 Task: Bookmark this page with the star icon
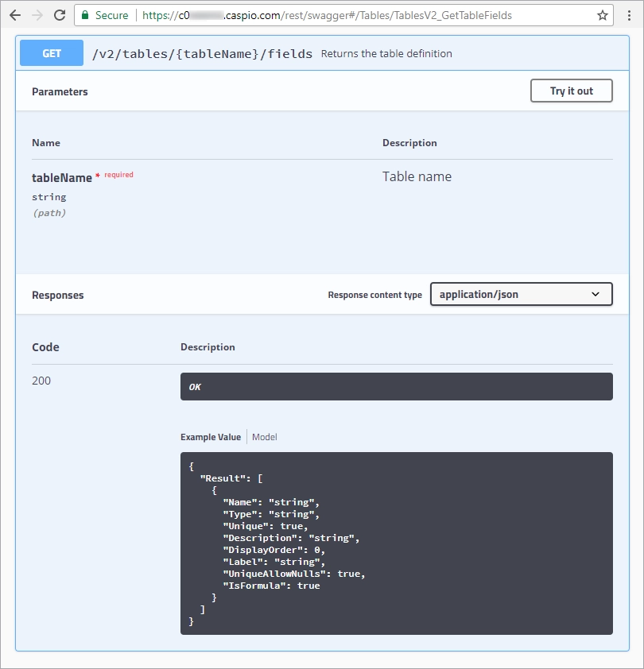[x=602, y=15]
